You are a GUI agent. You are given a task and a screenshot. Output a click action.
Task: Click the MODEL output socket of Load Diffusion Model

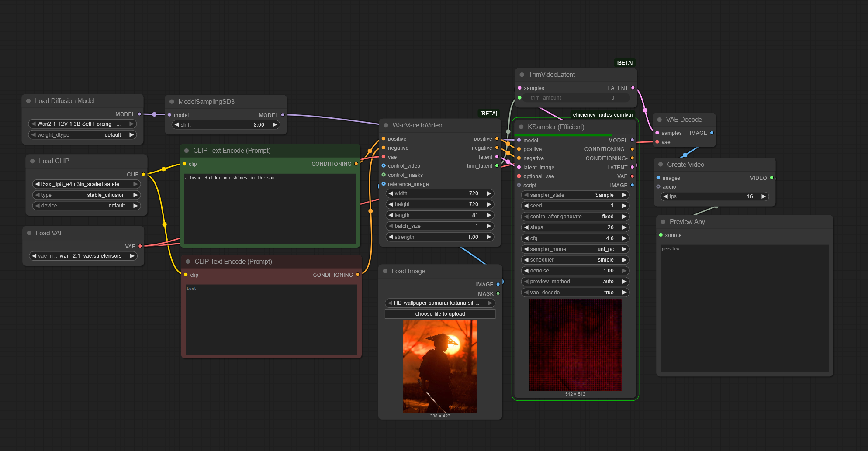(x=139, y=114)
